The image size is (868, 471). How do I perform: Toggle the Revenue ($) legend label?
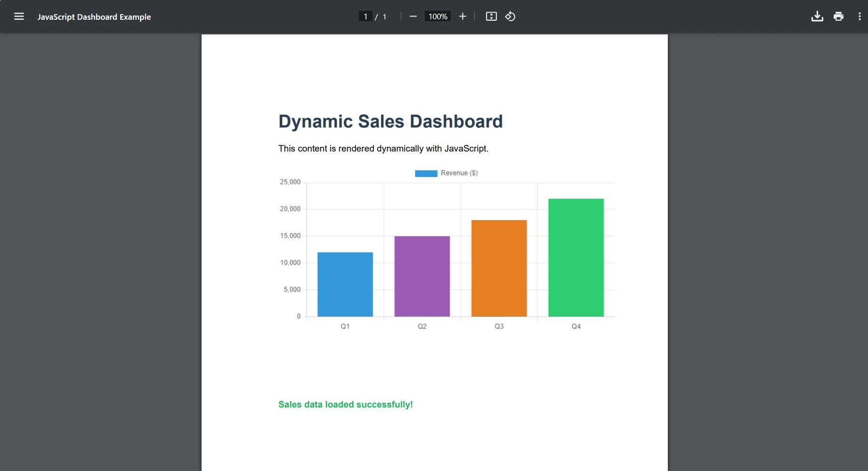click(459, 173)
